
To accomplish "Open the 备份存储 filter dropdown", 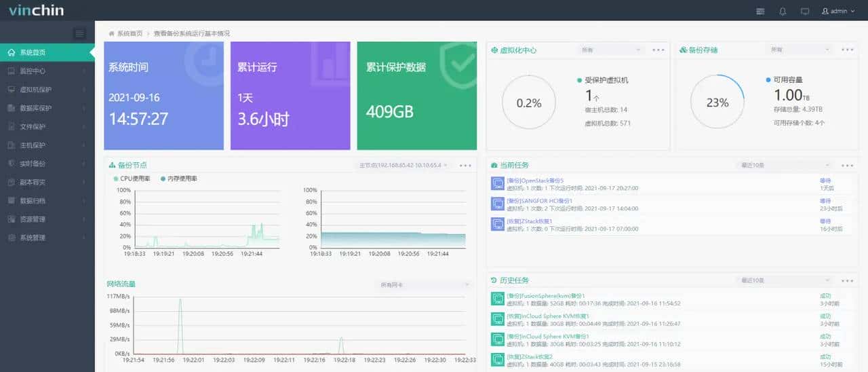I will coord(799,50).
